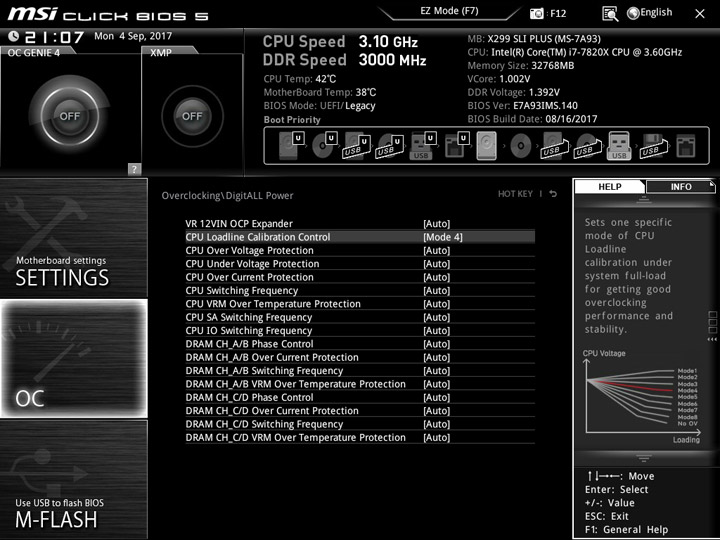Open the BIOS search magnifier icon

pos(610,14)
